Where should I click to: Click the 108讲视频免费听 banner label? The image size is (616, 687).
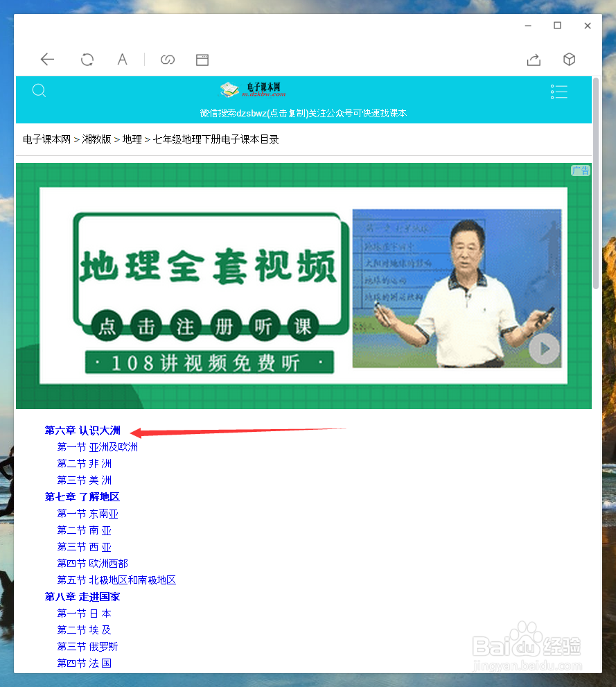[x=209, y=363]
